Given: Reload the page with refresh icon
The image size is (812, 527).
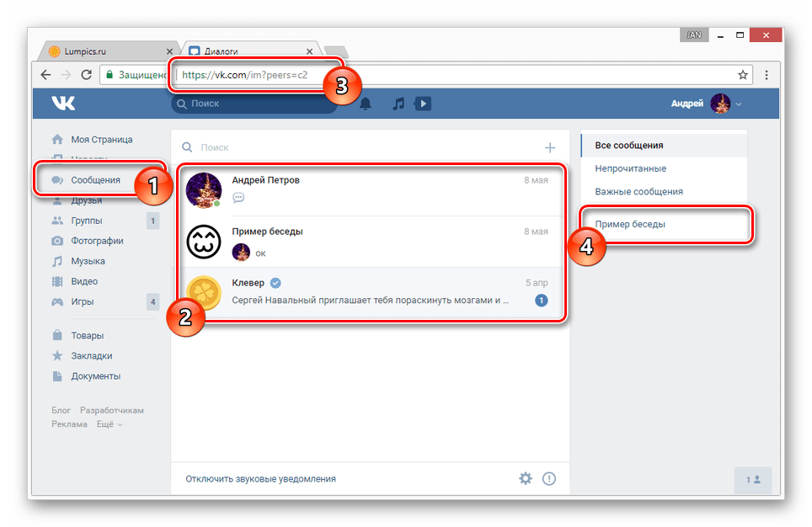Looking at the screenshot, I should pos(87,75).
